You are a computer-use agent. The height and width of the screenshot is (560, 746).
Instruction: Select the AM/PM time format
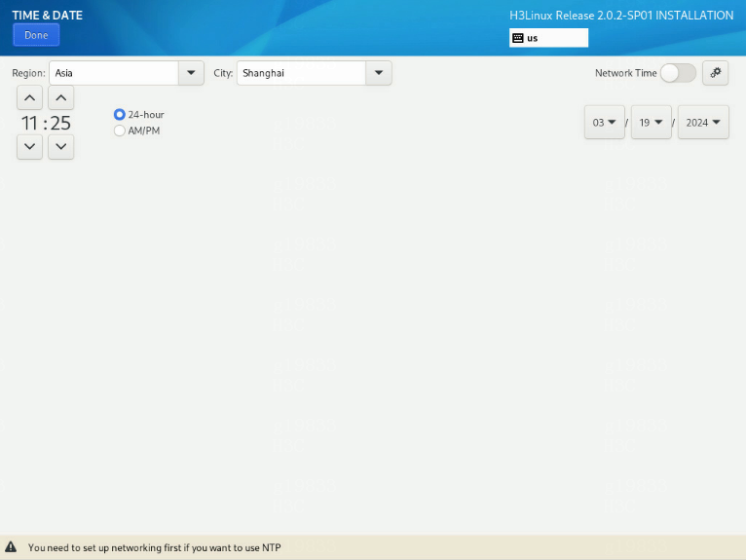pos(137,131)
